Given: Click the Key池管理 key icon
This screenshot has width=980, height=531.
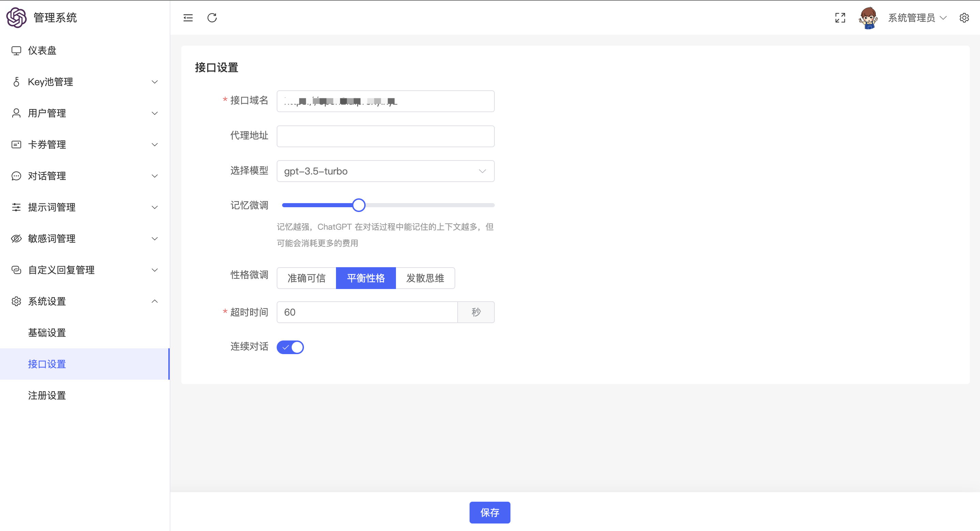Looking at the screenshot, I should coord(16,82).
